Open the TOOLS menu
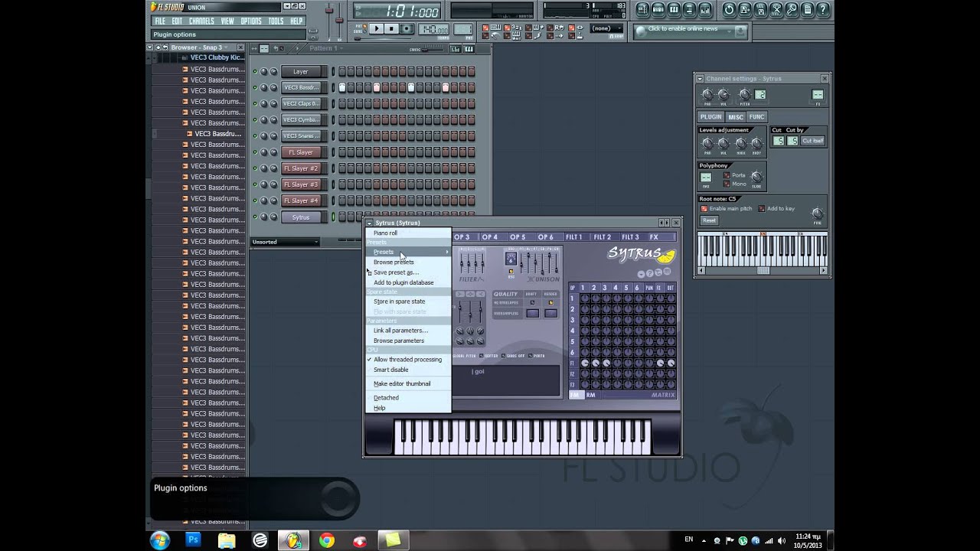The image size is (980, 551). click(x=276, y=21)
